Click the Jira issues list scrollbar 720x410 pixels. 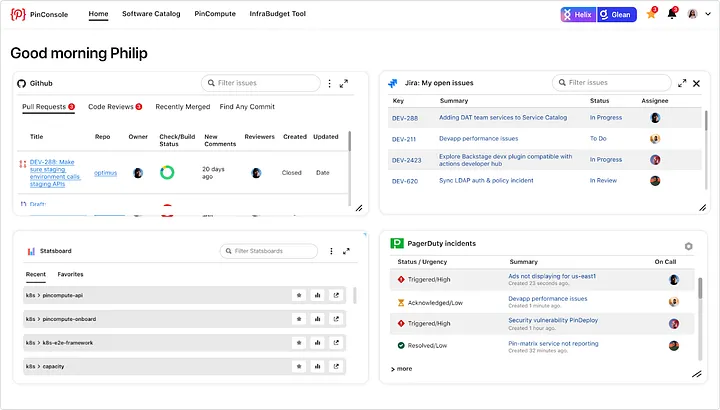coord(706,119)
